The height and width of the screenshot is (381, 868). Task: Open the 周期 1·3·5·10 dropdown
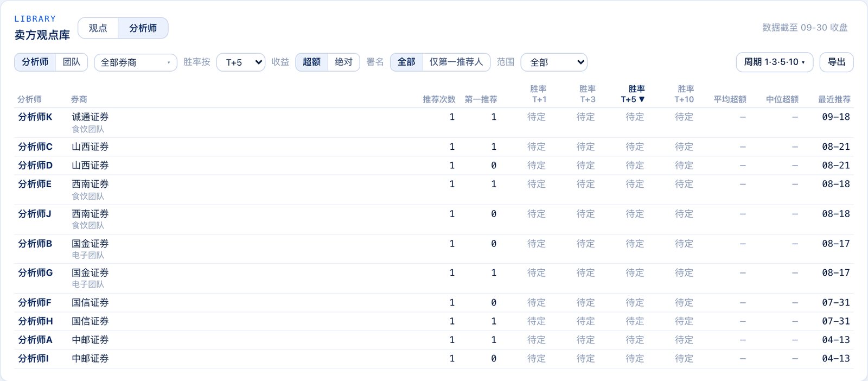(x=775, y=62)
